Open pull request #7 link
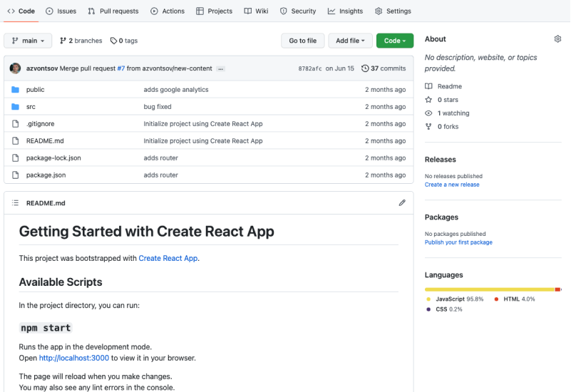The height and width of the screenshot is (392, 571). pos(121,68)
